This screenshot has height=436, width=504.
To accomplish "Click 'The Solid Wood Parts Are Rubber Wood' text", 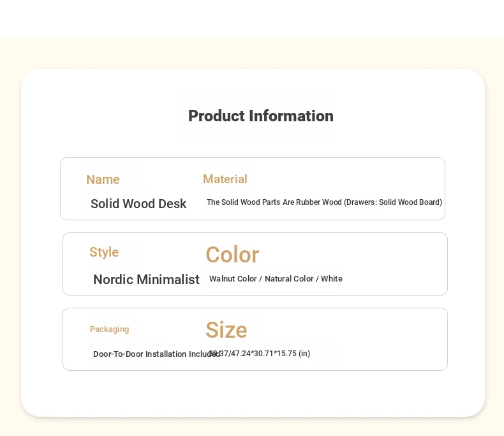I will [274, 202].
